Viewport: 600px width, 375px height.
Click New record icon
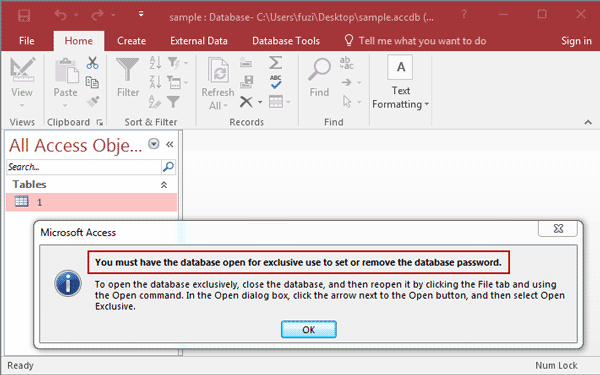246,62
